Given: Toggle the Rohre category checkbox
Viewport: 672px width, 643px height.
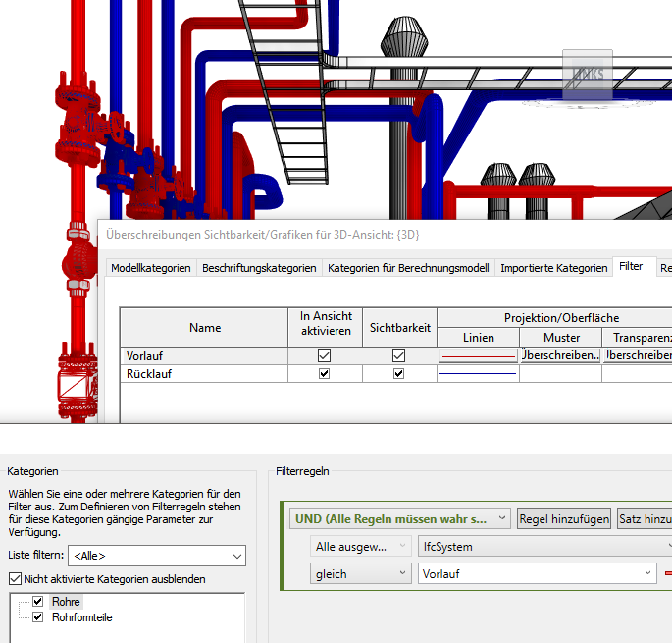Looking at the screenshot, I should point(38,601).
